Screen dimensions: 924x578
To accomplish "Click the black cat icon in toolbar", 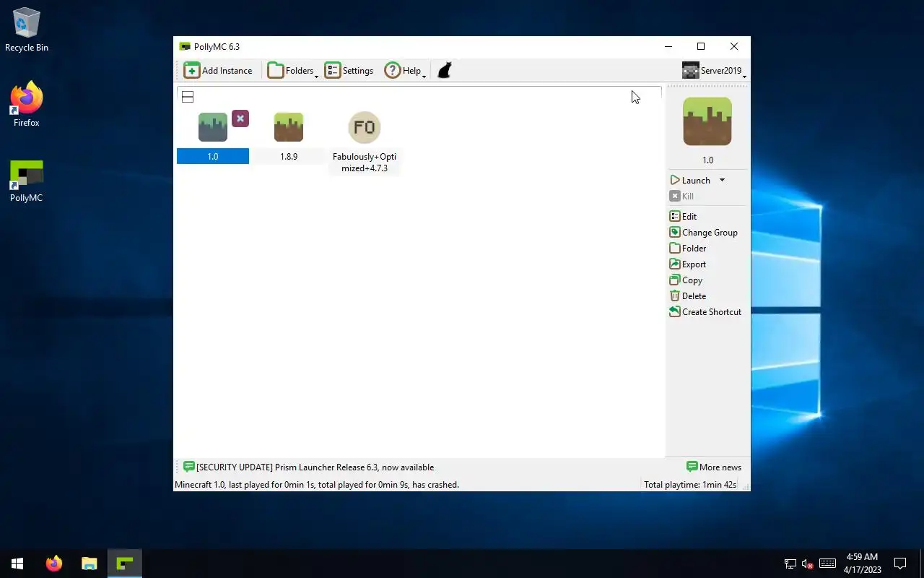I will (445, 70).
